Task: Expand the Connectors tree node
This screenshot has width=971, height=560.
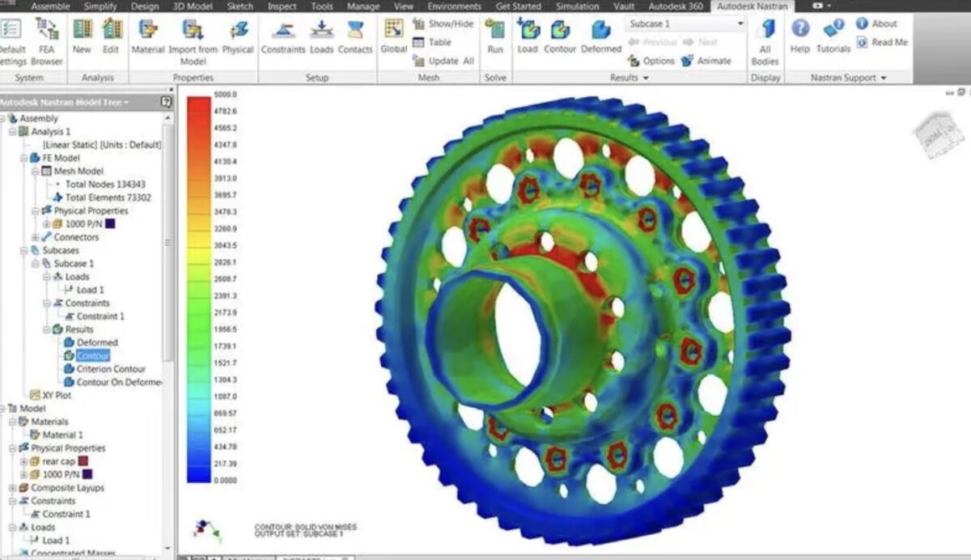Action: click(35, 237)
